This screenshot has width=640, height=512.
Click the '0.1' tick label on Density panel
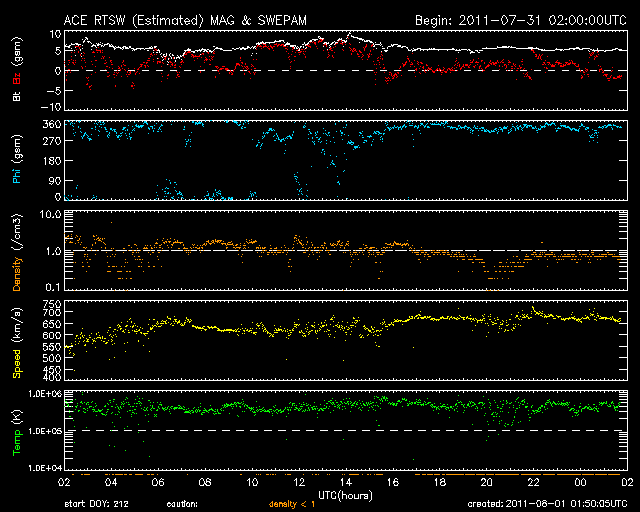pyautogui.click(x=53, y=287)
